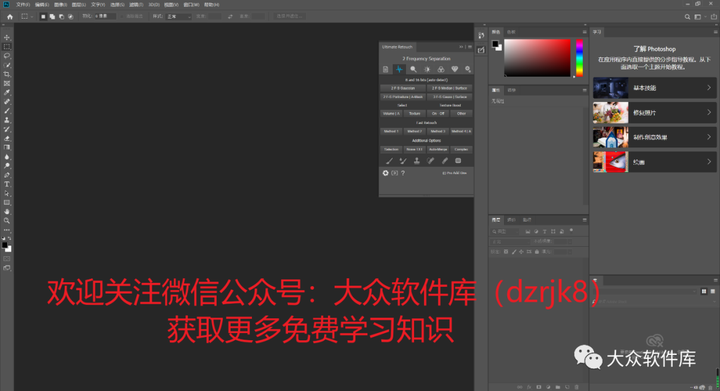
Task: Select the Quick Selection tool
Action: (7, 65)
